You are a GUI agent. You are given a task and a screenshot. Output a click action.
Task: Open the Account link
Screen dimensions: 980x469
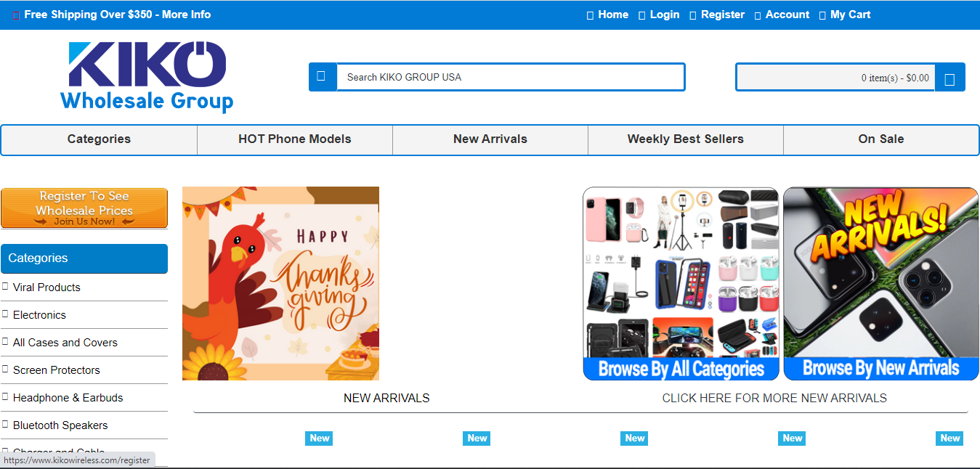click(787, 15)
